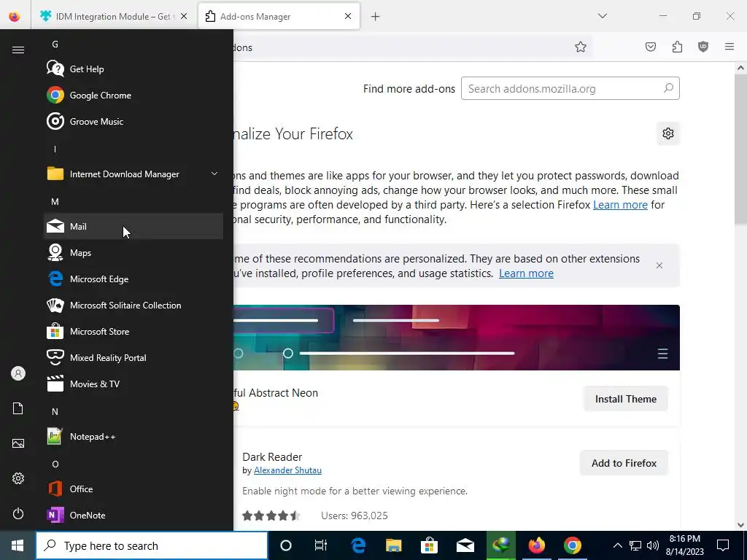This screenshot has height=560, width=747.
Task: Click the Windows Start button
Action: coord(18,545)
